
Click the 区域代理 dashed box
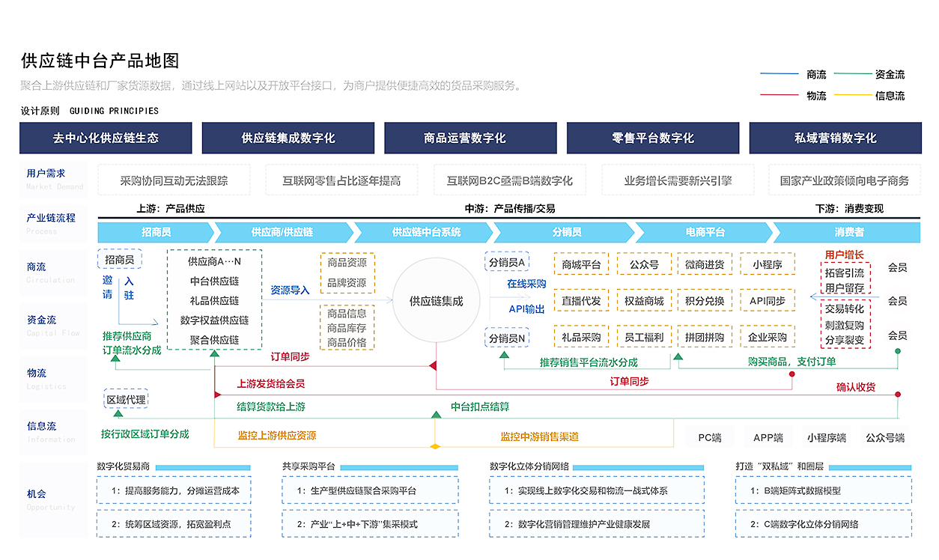(125, 400)
